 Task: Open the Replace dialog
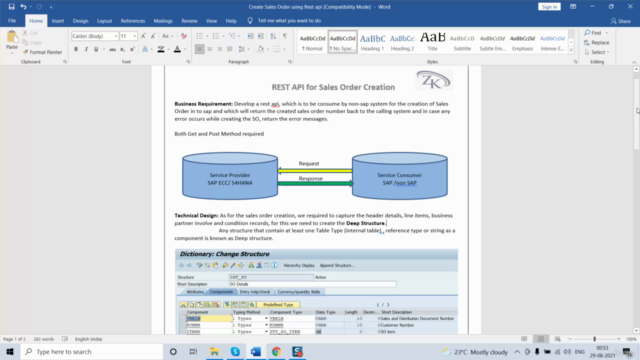597,42
